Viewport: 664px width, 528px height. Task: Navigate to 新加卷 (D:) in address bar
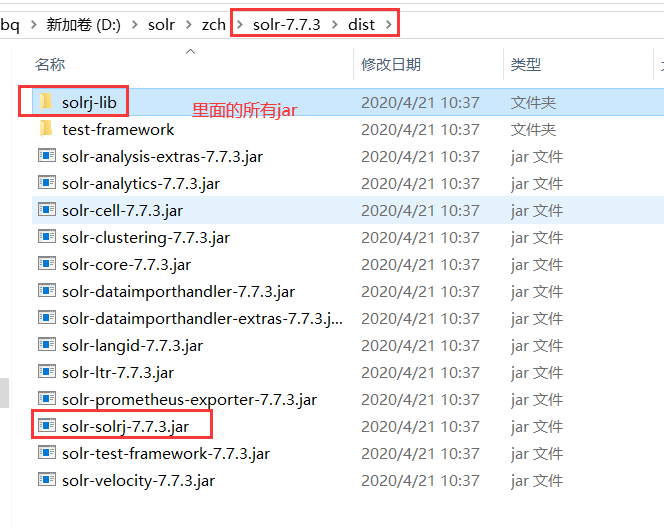point(83,25)
